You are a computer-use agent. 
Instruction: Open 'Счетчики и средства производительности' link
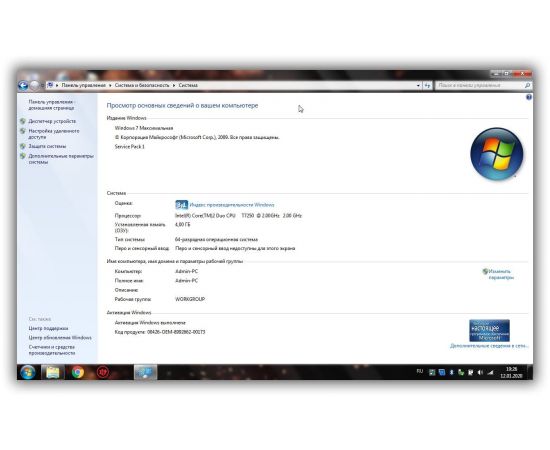click(x=52, y=350)
